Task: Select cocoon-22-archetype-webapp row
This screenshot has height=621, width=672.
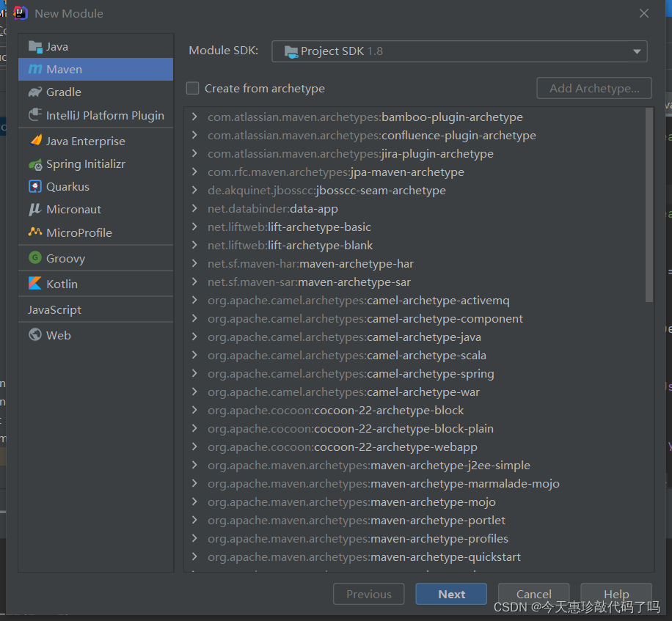Action: 416,447
